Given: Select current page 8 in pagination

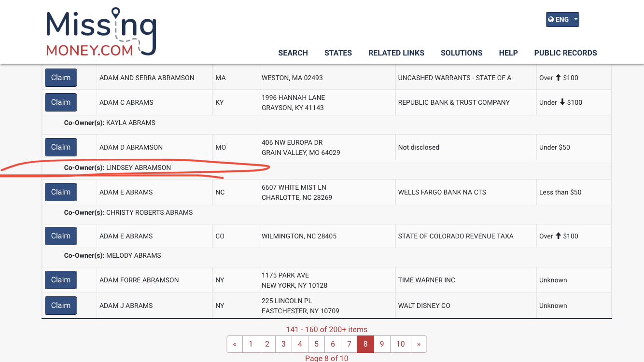Looking at the screenshot, I should pyautogui.click(x=365, y=344).
